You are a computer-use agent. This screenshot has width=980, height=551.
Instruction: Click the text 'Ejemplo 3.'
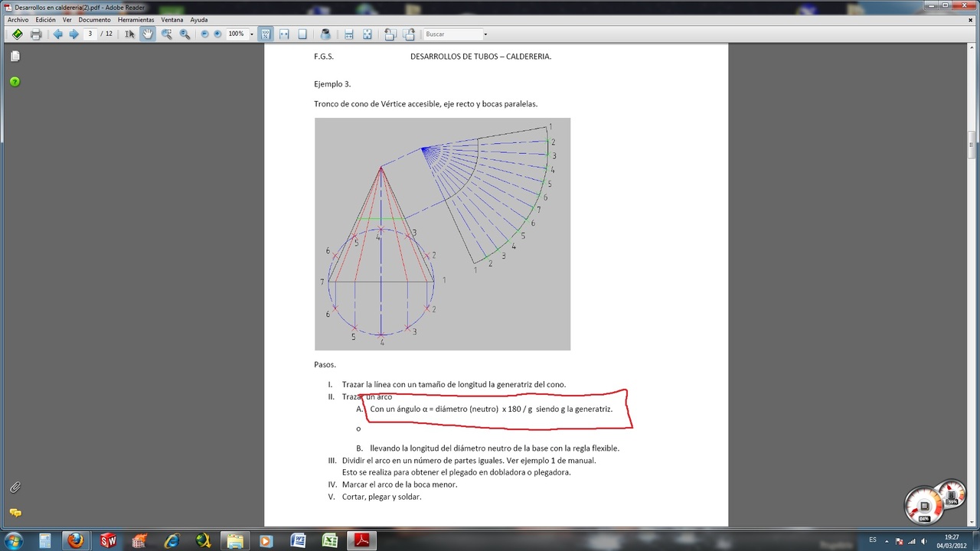coord(332,84)
